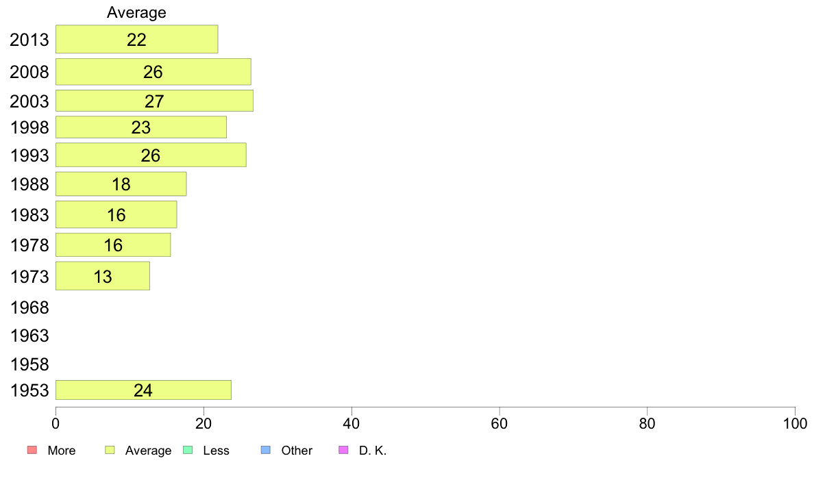
Task: Select the 1973 bar showing 13
Action: pos(103,276)
